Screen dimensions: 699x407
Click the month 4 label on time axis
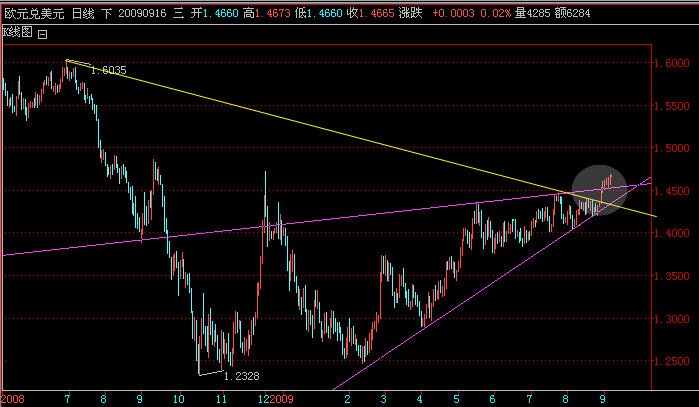tap(420, 399)
